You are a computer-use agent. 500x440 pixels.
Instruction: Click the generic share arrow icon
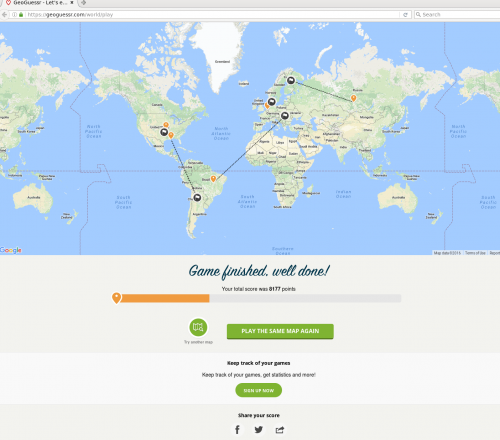tap(280, 430)
